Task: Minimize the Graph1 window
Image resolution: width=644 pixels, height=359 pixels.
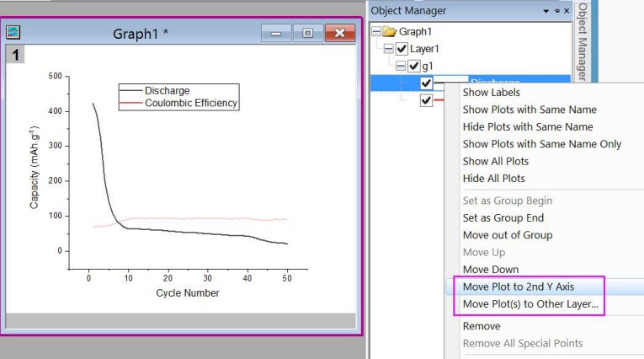Action: 278,34
